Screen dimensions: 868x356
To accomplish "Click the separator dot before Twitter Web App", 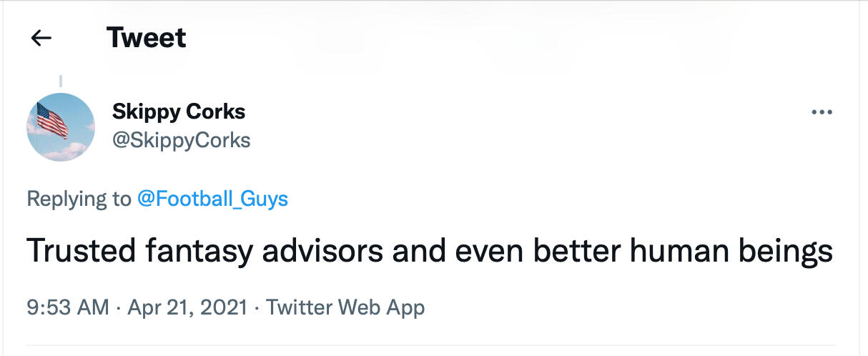I will [x=257, y=308].
